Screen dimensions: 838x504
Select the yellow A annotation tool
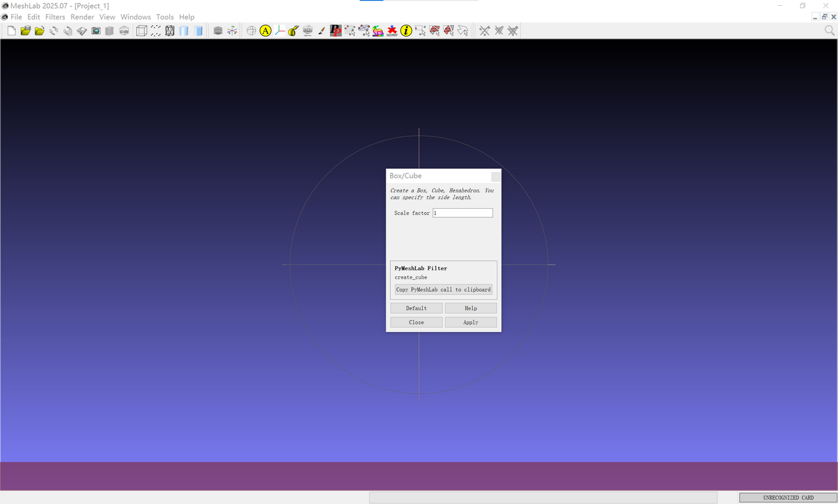[265, 31]
